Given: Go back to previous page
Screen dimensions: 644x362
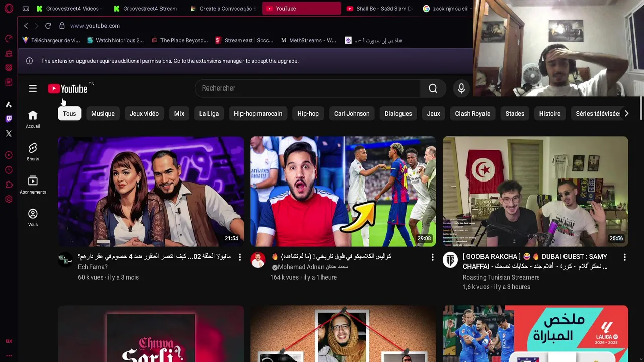Looking at the screenshot, I should (x=26, y=26).
